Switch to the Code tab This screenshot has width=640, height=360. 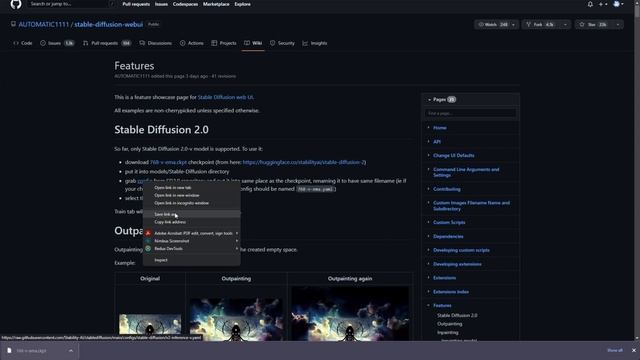click(23, 43)
